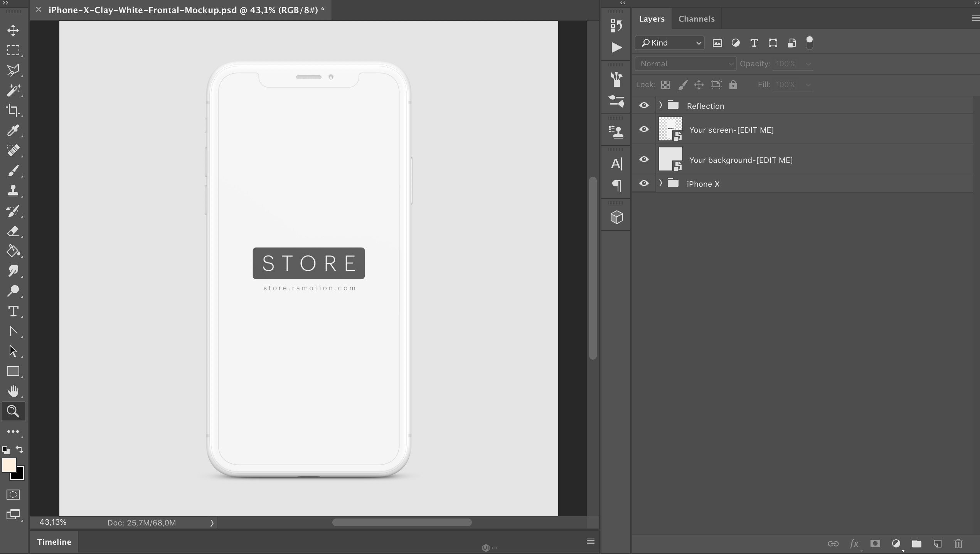Viewport: 980px width, 554px height.
Task: Open the Actions panel play icon
Action: coord(616,47)
